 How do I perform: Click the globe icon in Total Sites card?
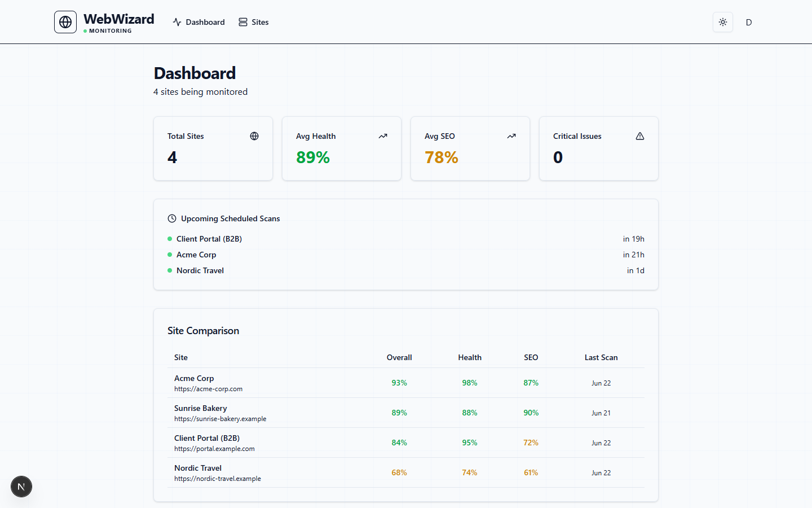[x=254, y=136]
